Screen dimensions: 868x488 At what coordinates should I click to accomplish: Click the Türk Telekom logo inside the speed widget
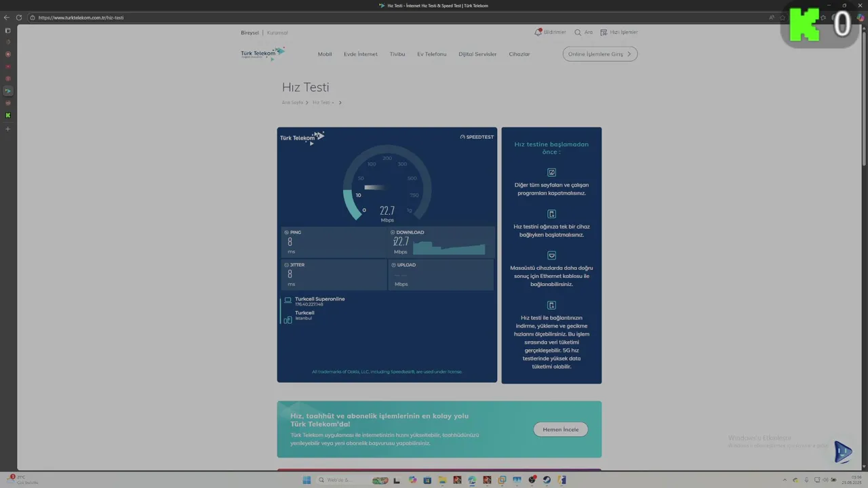302,138
